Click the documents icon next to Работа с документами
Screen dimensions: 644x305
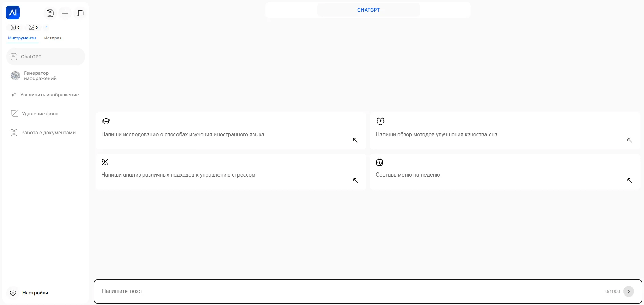(14, 133)
